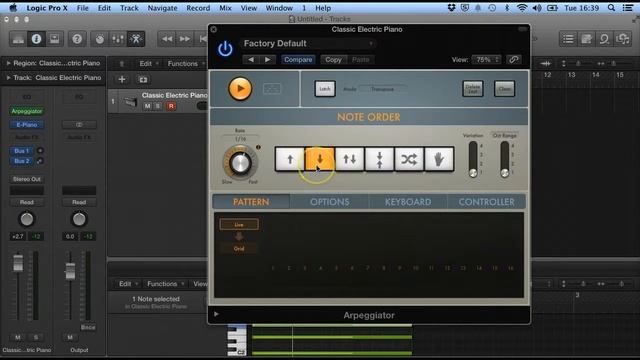Go to previous preset arrow
Screen dimensions: 640x360
251,60
